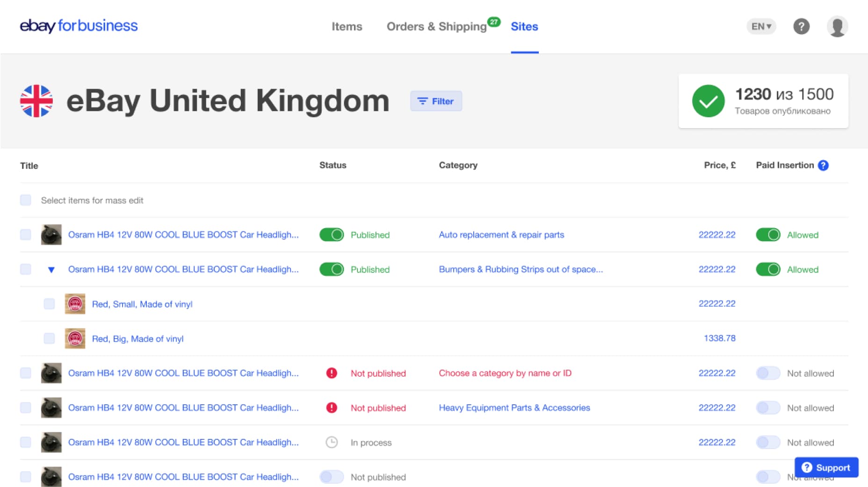This screenshot has height=487, width=868.
Task: Click price 1338.78
Action: (x=719, y=338)
